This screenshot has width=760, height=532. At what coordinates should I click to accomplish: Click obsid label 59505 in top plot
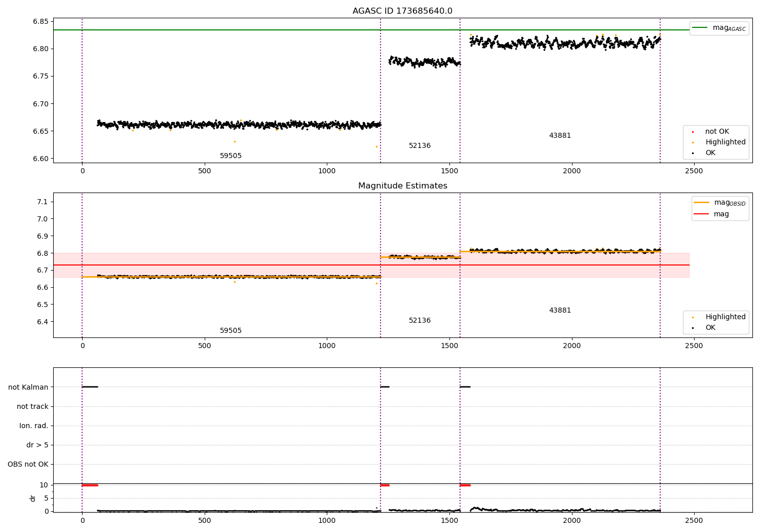(231, 156)
